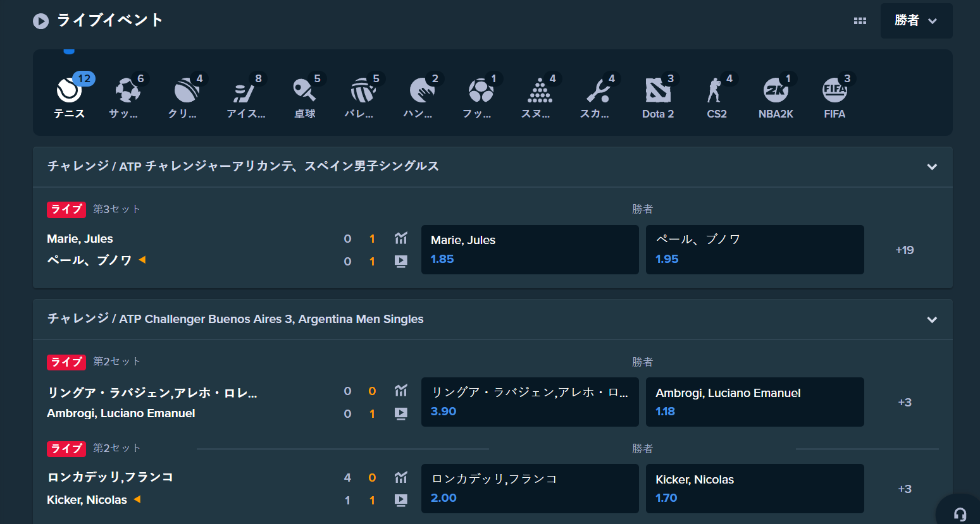Select the NBA2K category icon
The image size is (980, 524).
pyautogui.click(x=776, y=95)
